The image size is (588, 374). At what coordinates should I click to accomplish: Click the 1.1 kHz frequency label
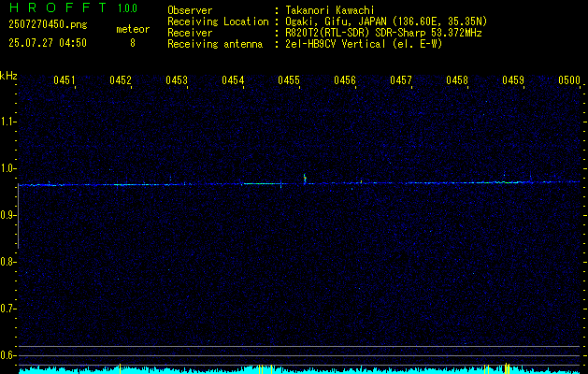7,122
